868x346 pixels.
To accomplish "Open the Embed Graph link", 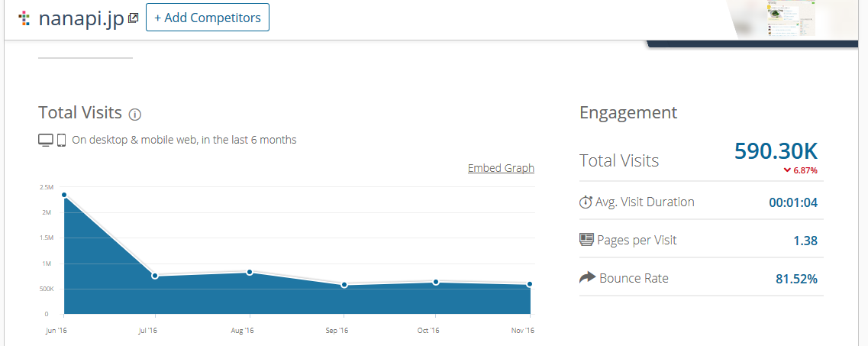I will [x=501, y=168].
